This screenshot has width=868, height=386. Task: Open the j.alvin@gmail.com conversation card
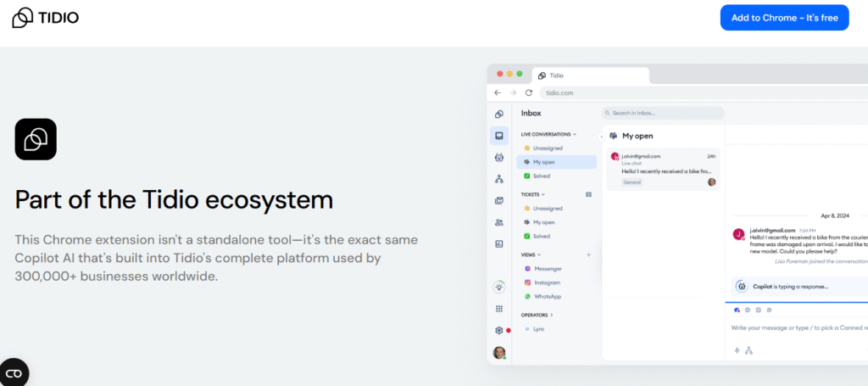[663, 168]
